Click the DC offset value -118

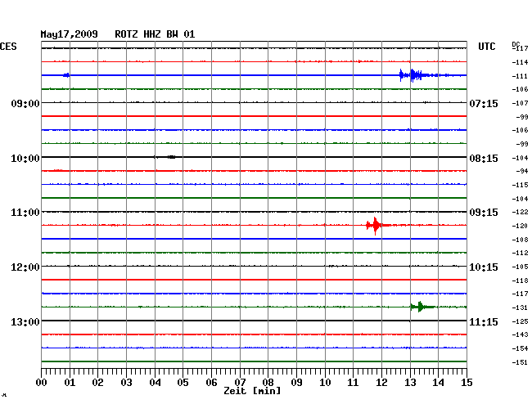pos(520,281)
